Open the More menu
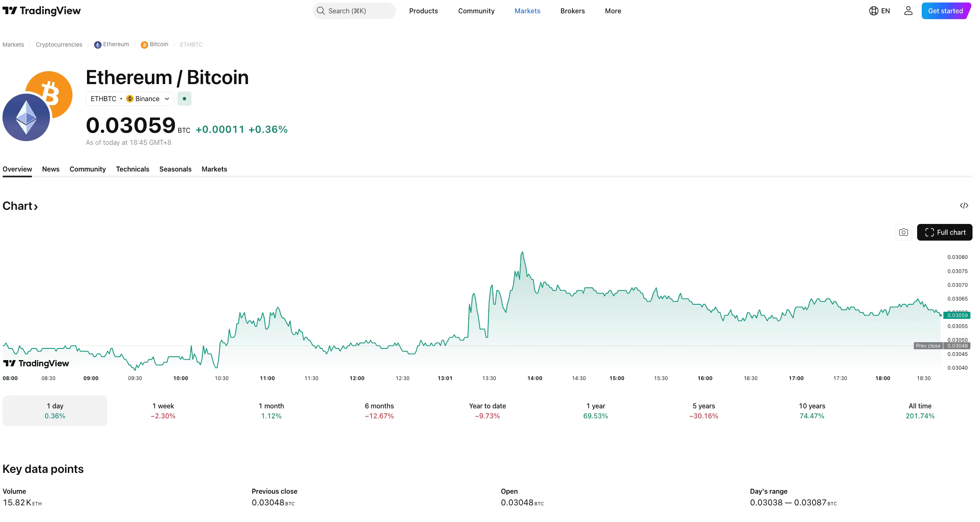This screenshot has width=980, height=522. point(613,11)
